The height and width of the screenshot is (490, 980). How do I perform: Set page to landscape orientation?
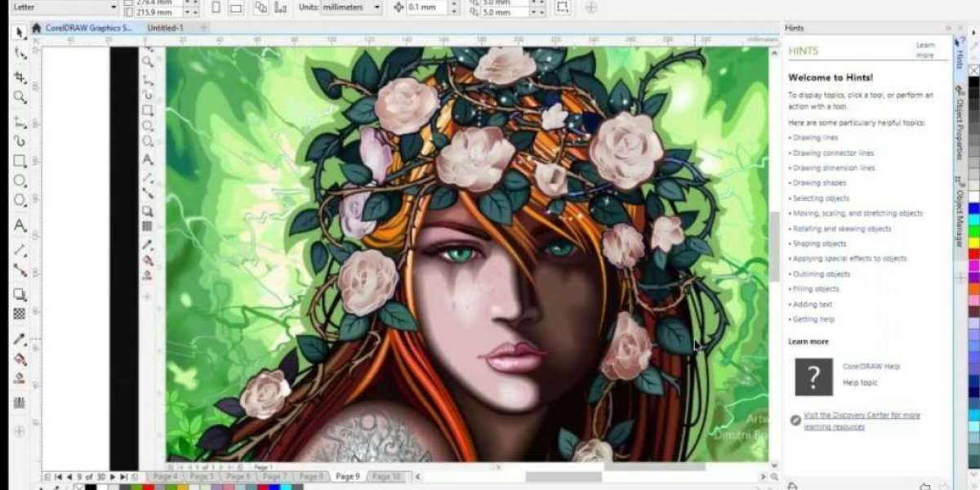pyautogui.click(x=235, y=7)
